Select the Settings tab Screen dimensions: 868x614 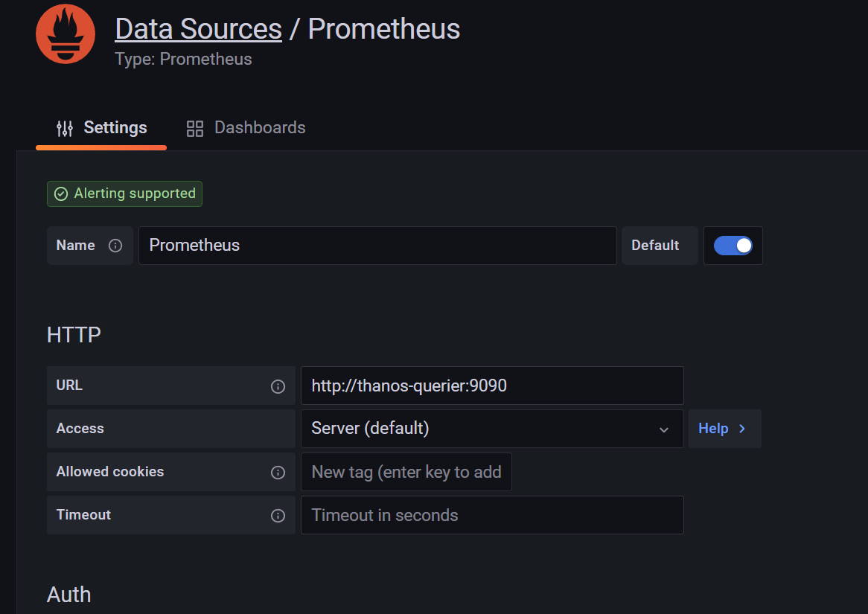(101, 128)
